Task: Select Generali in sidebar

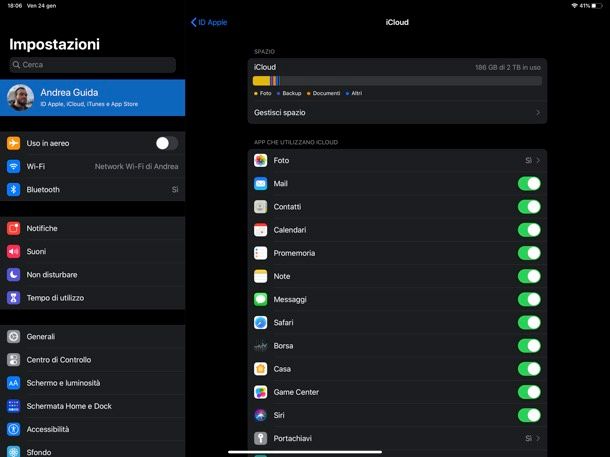Action: (x=93, y=336)
